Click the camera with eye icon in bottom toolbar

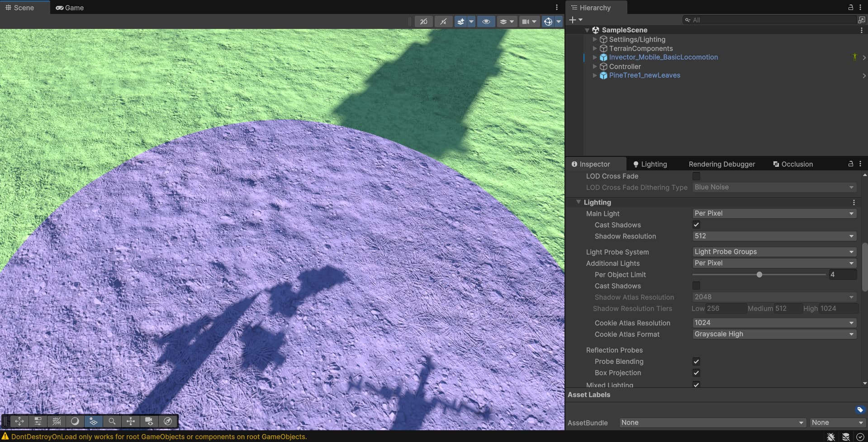pyautogui.click(x=149, y=421)
